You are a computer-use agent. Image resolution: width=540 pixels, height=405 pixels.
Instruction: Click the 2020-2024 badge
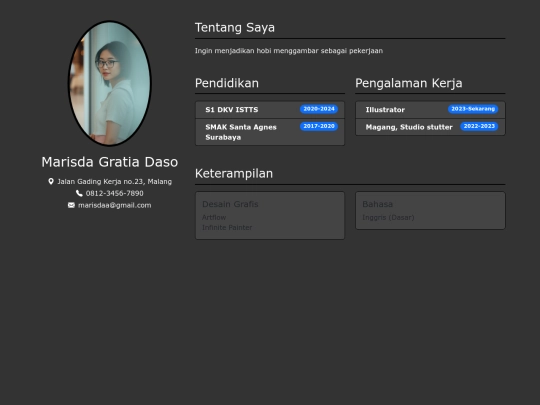tap(319, 109)
